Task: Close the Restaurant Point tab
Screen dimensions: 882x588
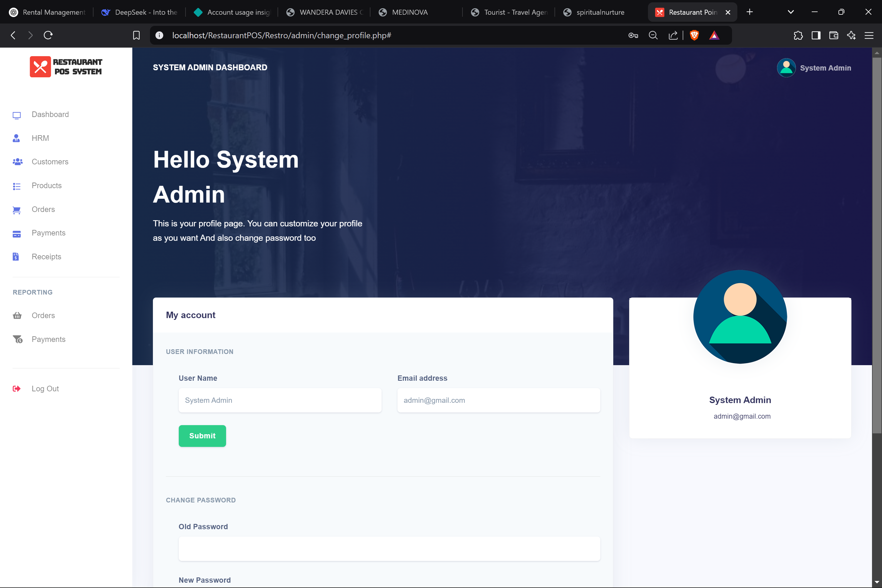Action: (728, 12)
